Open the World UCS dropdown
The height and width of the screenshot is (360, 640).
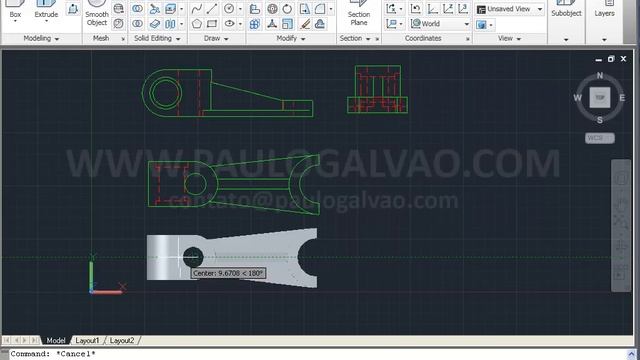pyautogui.click(x=467, y=24)
